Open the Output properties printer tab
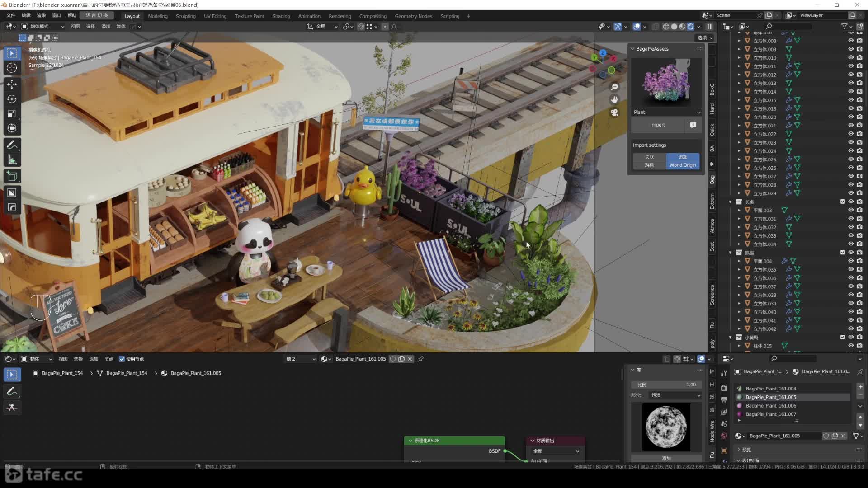The image size is (868, 488). [x=724, y=400]
